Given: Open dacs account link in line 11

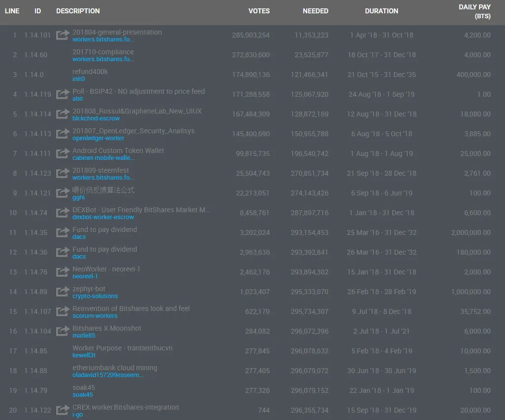Looking at the screenshot, I should (79, 236).
